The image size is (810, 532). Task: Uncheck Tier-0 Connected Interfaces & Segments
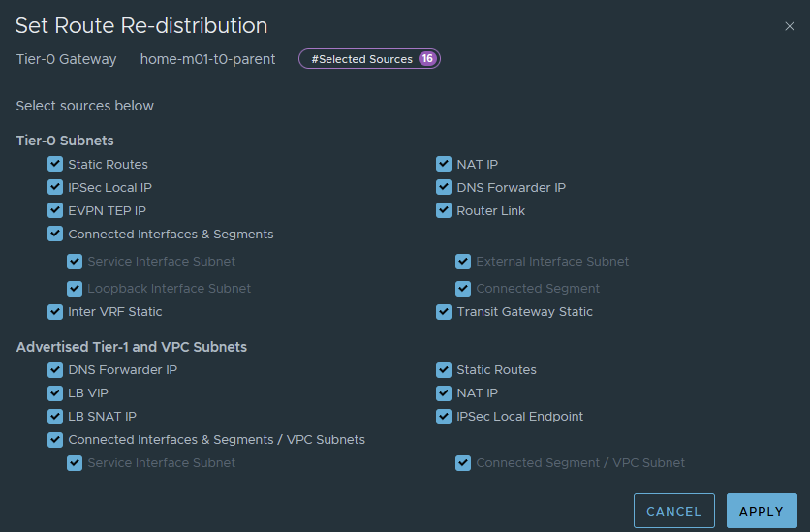[55, 235]
